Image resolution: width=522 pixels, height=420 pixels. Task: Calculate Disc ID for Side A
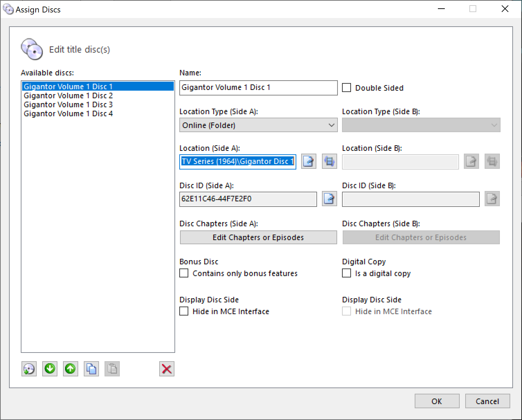point(330,199)
